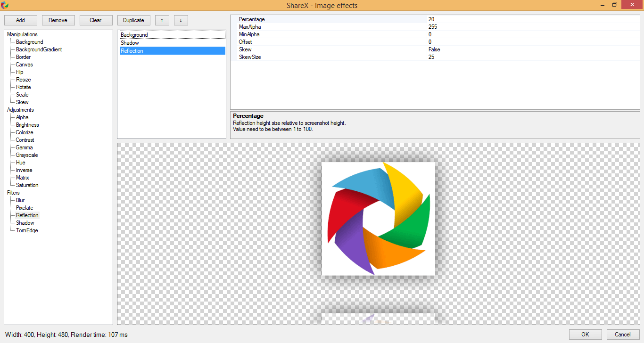Select the Brightness adjustment

tap(27, 125)
